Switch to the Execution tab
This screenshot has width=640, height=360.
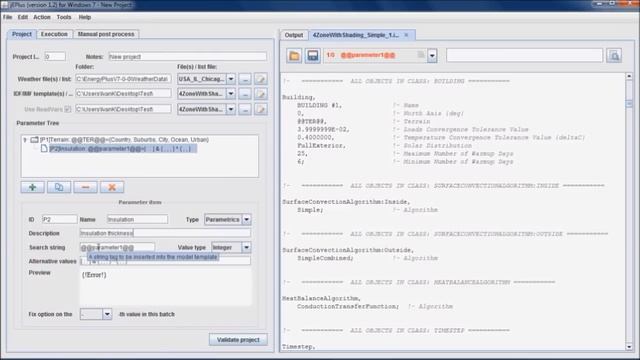point(54,34)
